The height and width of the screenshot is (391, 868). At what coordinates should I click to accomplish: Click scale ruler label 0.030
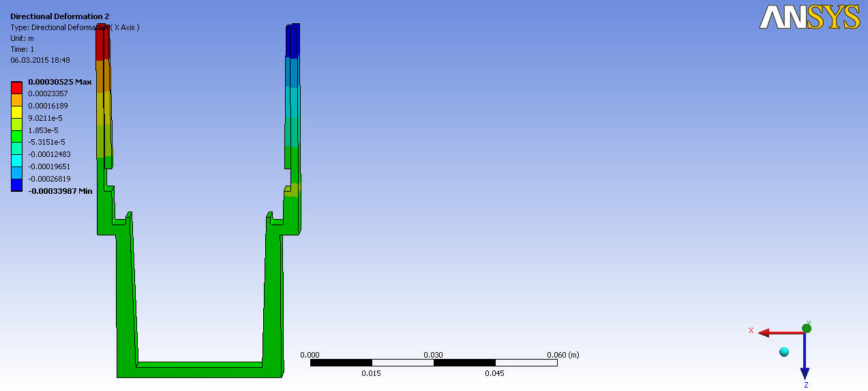[434, 355]
